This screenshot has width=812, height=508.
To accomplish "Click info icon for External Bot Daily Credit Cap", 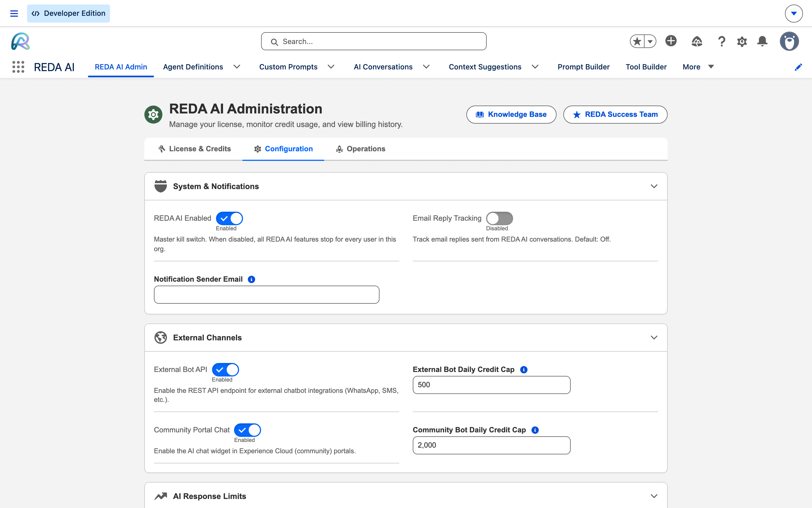I will click(524, 370).
